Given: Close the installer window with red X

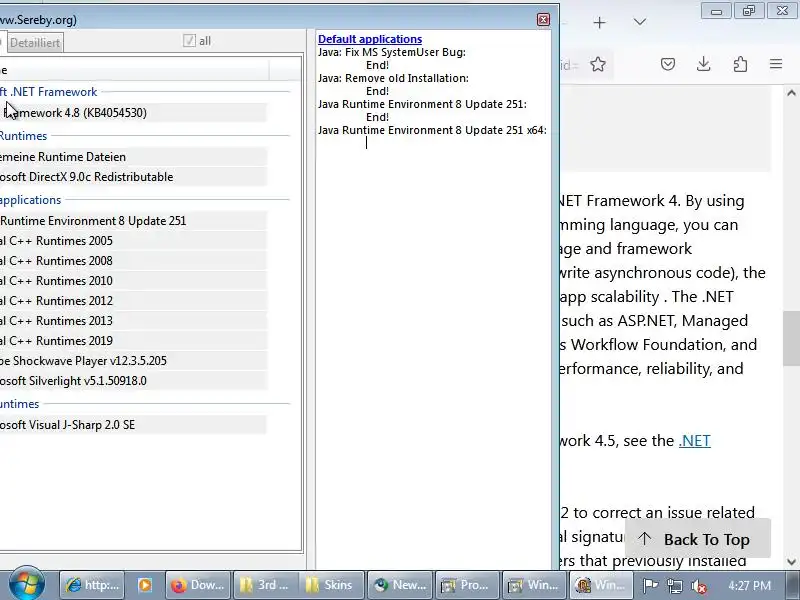Looking at the screenshot, I should pos(543,19).
